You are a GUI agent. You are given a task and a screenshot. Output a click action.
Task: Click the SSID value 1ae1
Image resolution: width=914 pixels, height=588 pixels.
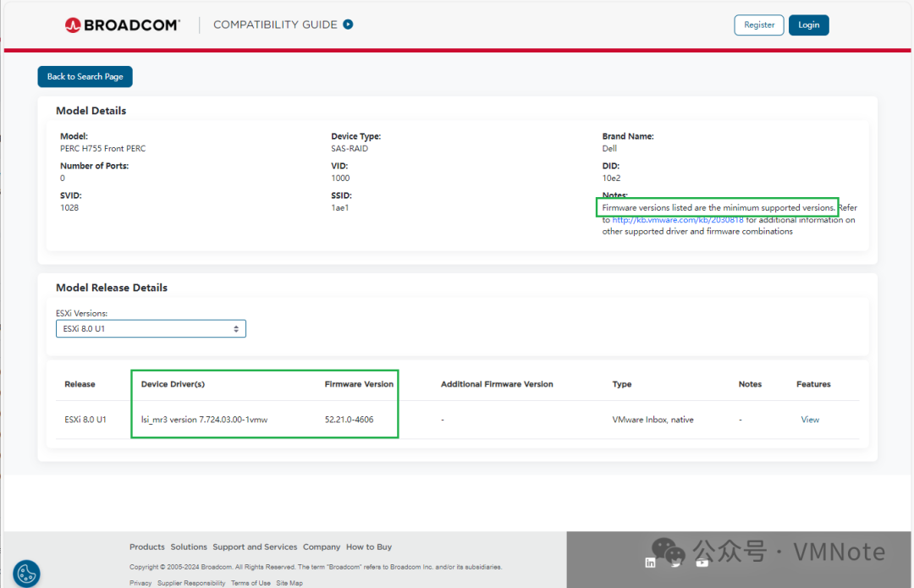[x=340, y=208]
